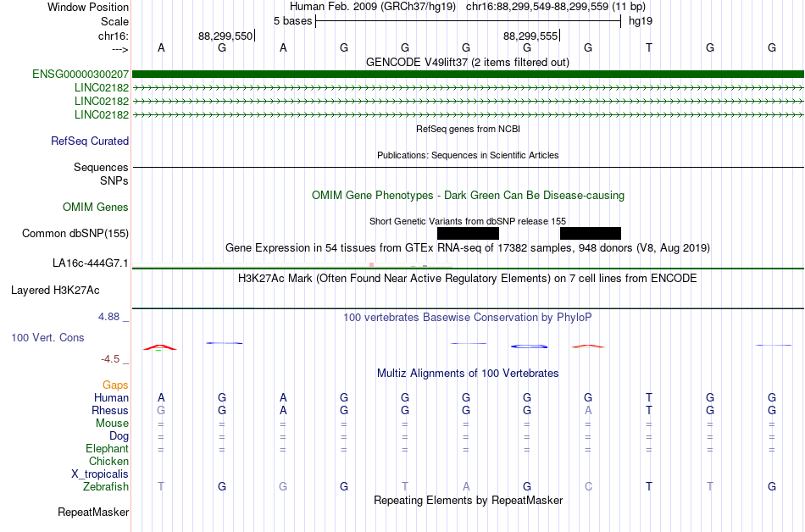Click the chr16:88,299,549-88,299,559 (11 bp) coordinates
This screenshot has width=805, height=532.
tap(556, 7)
